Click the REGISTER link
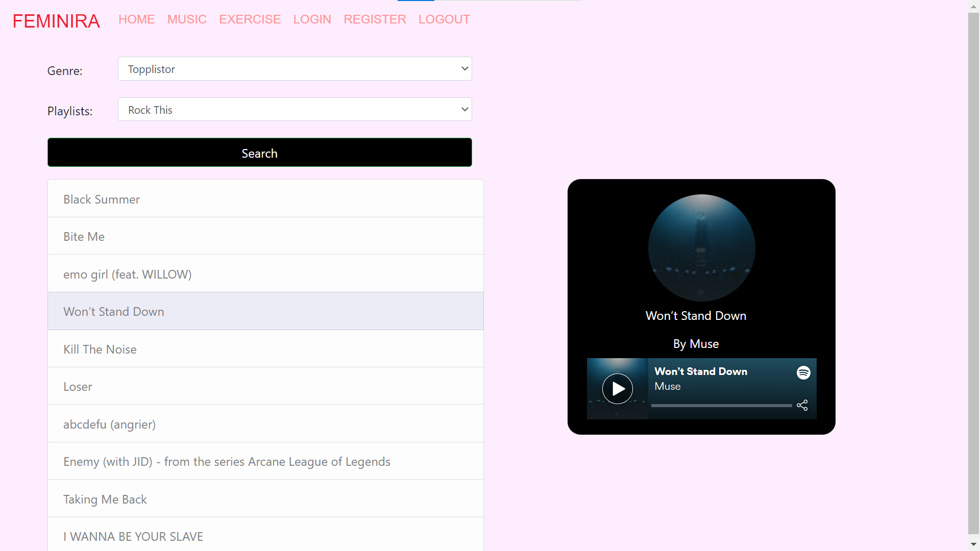Screen dimensions: 980x551 (x=375, y=19)
